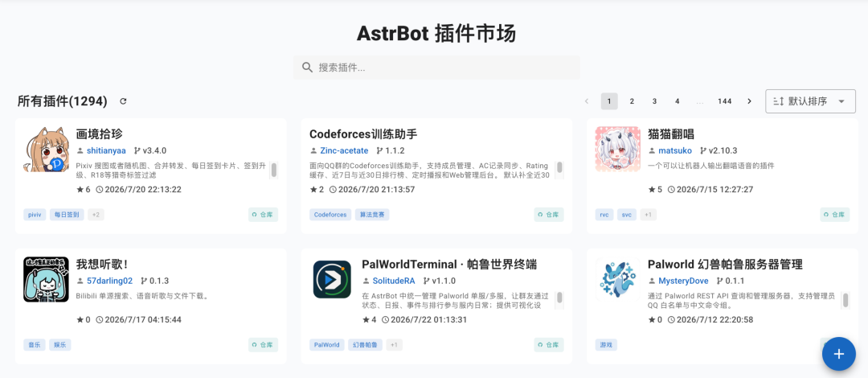Click version v3.4.0 branch icon
This screenshot has width=868, height=378.
[137, 150]
